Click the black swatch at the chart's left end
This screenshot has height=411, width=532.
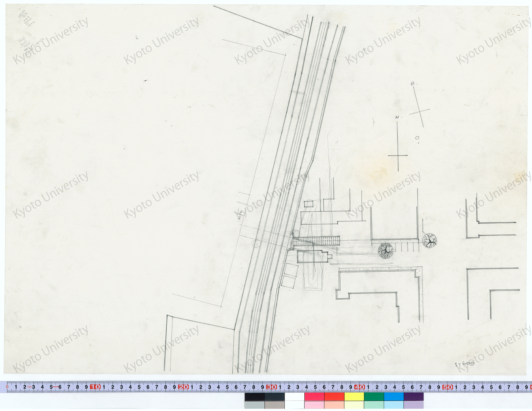pos(255,396)
